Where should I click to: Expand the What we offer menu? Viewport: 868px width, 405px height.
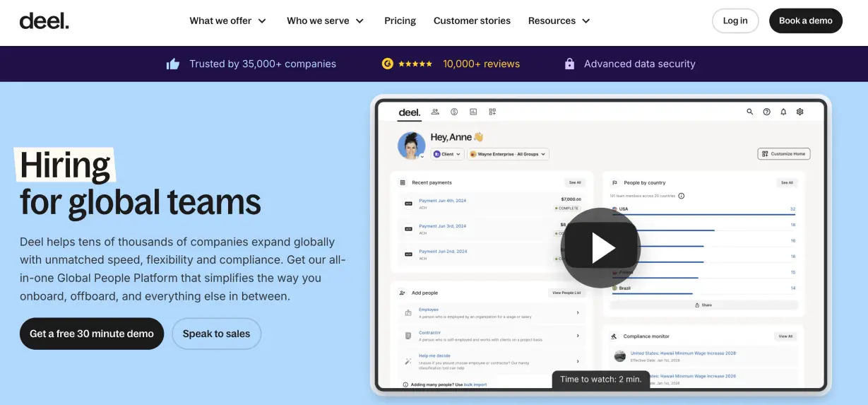coord(227,20)
